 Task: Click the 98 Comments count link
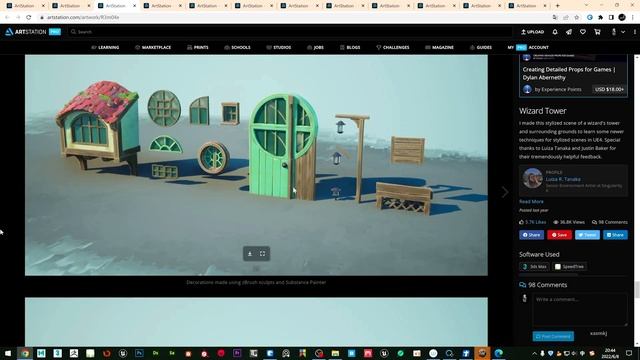609,222
